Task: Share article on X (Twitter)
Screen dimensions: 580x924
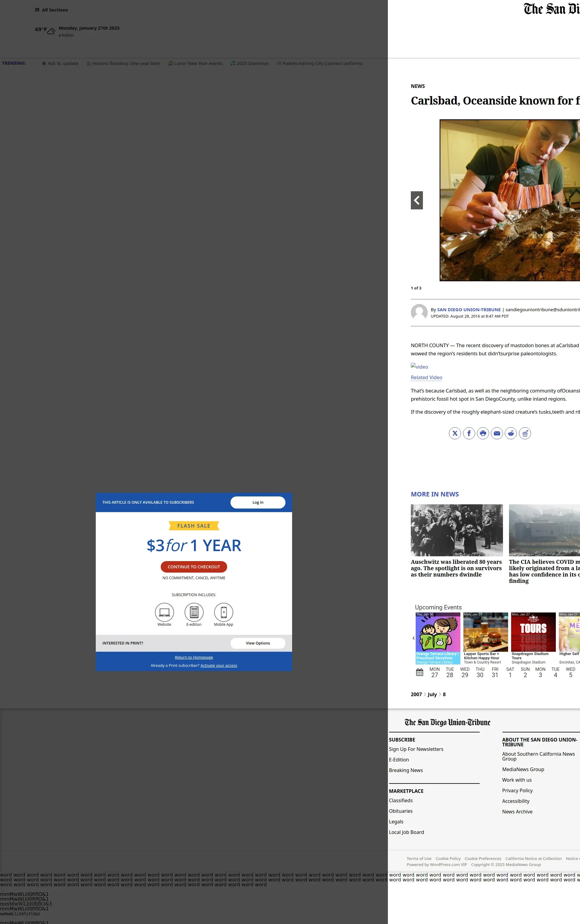Action: [x=455, y=433]
